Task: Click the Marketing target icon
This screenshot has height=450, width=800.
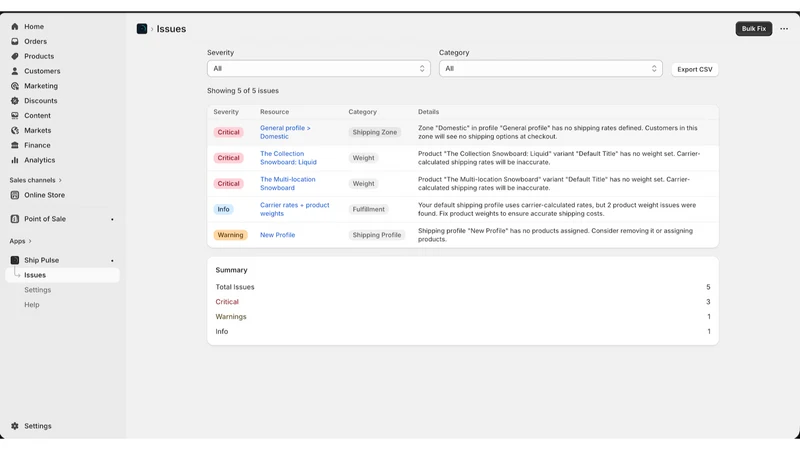Action: click(x=15, y=86)
